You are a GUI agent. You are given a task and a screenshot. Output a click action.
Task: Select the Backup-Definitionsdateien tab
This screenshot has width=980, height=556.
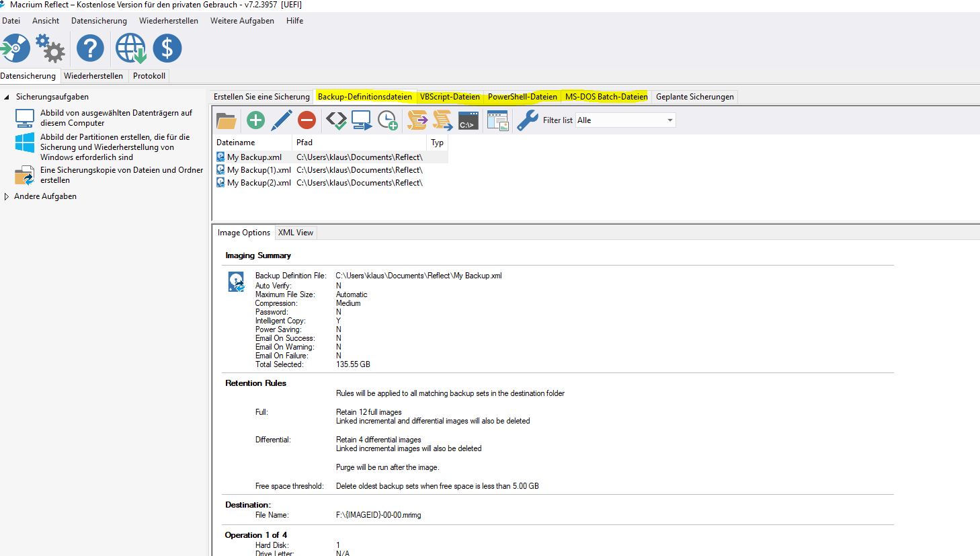coord(365,97)
